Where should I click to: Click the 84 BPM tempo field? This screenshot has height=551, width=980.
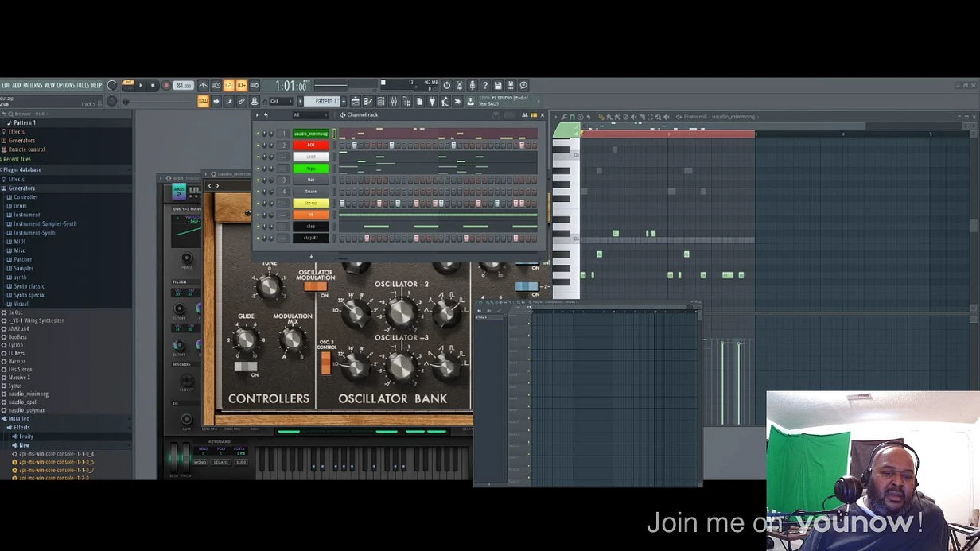coord(185,85)
